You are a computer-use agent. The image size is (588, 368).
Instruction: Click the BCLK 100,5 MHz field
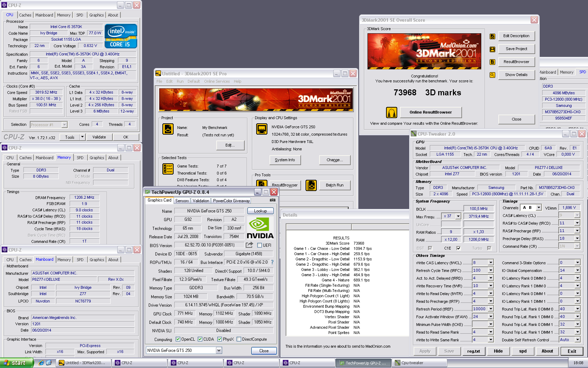[479, 209]
